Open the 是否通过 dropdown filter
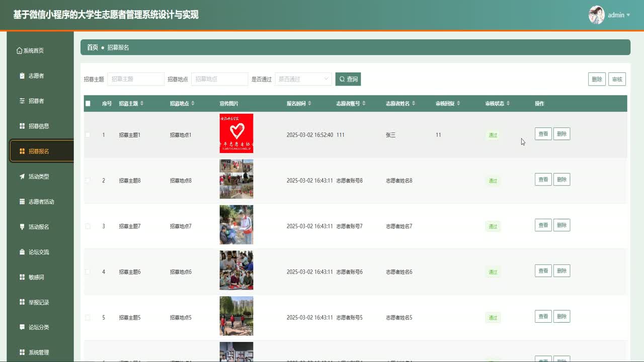 303,79
